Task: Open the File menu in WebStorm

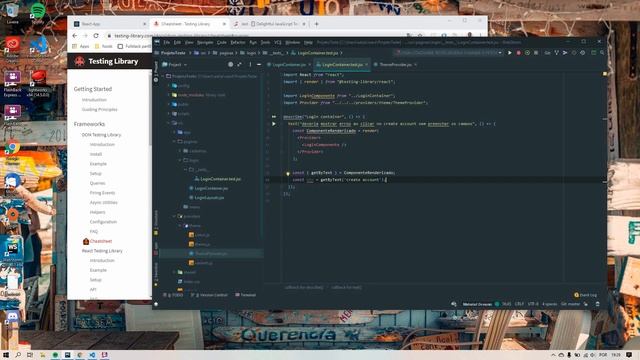Action: [167, 42]
